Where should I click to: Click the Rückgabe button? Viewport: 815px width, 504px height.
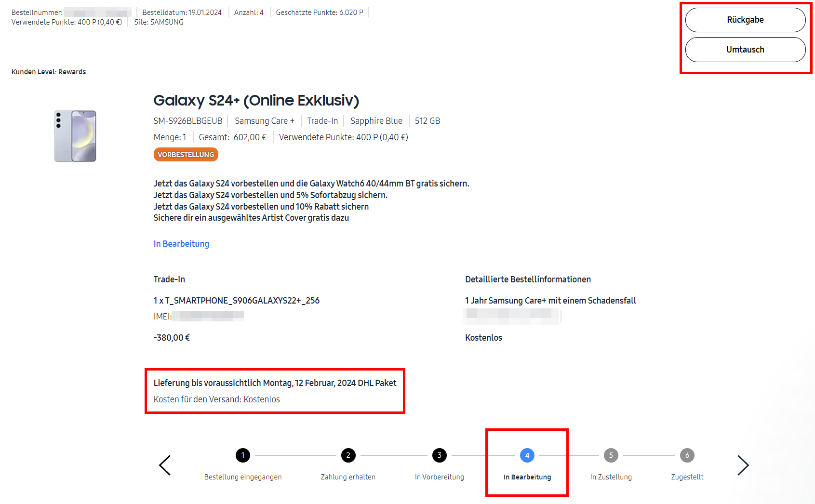[745, 20]
